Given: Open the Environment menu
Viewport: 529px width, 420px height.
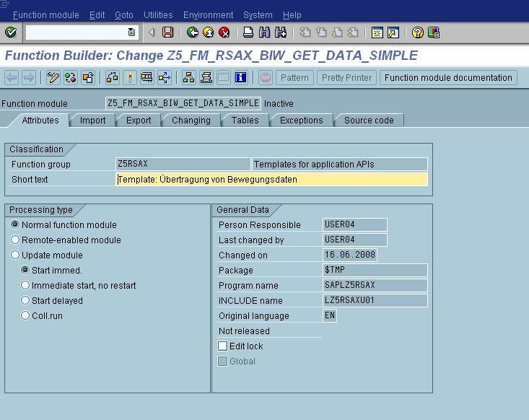Looking at the screenshot, I should pos(208,15).
